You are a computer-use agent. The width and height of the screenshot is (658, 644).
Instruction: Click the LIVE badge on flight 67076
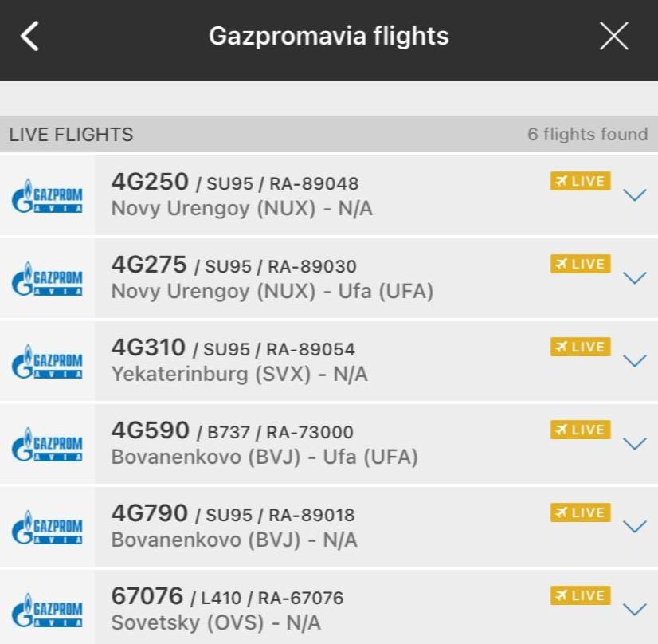click(580, 595)
